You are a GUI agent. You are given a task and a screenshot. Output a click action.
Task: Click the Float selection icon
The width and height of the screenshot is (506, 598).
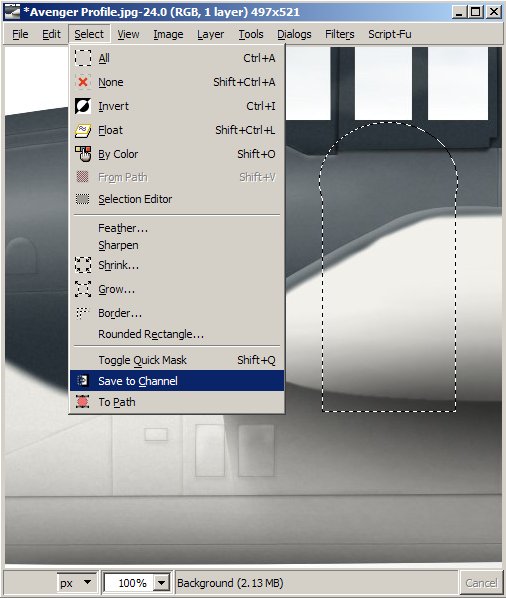(83, 130)
